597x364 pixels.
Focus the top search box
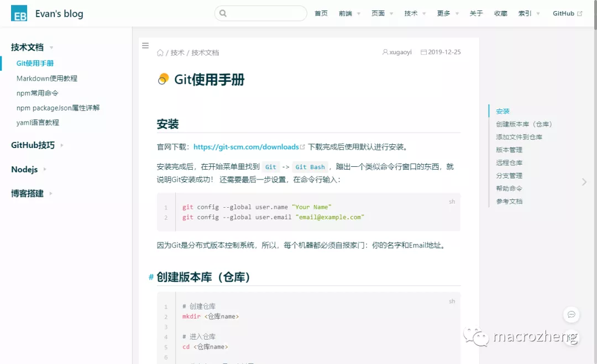pyautogui.click(x=261, y=13)
